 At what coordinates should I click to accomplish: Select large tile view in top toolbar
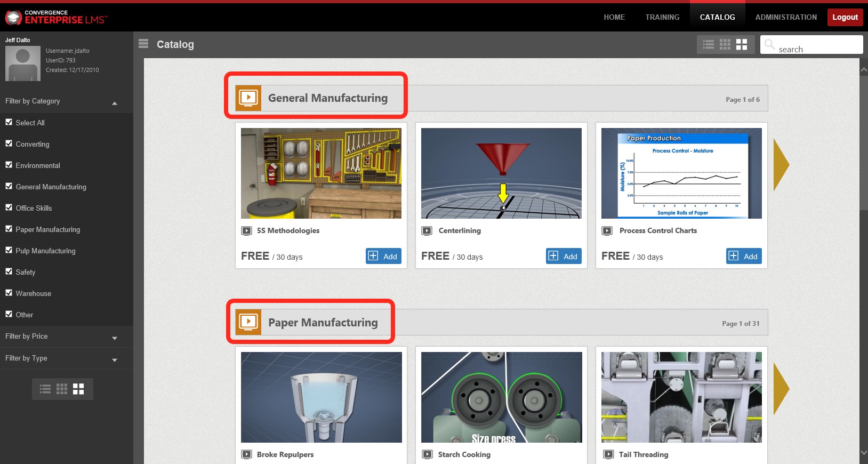[x=742, y=45]
